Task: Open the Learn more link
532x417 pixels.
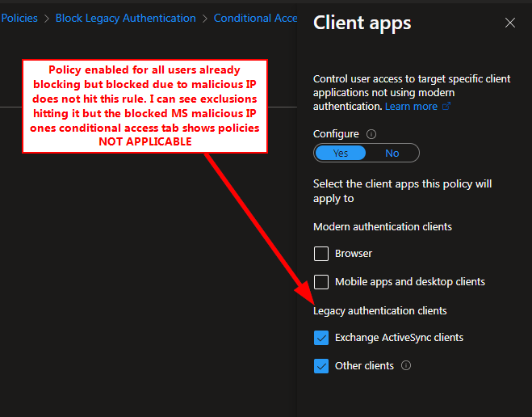Action: [411, 107]
